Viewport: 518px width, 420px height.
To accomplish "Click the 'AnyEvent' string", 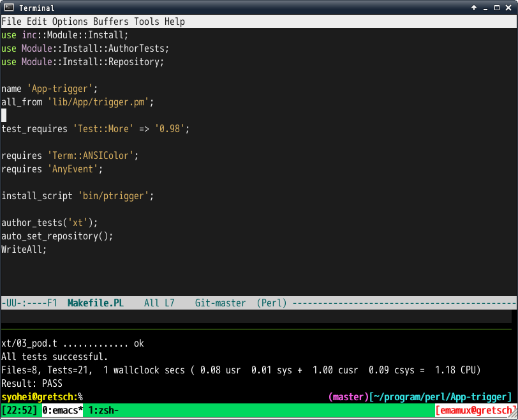I will click(x=73, y=169).
